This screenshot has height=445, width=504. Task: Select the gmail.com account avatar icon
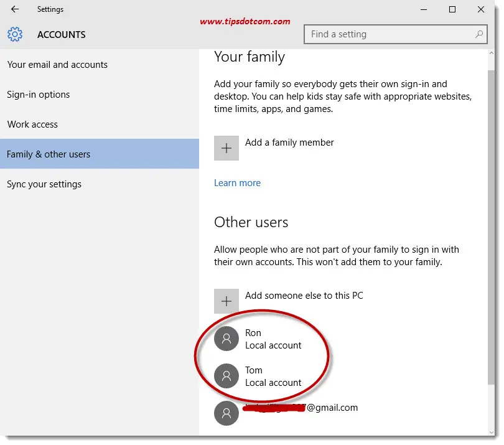tap(226, 413)
